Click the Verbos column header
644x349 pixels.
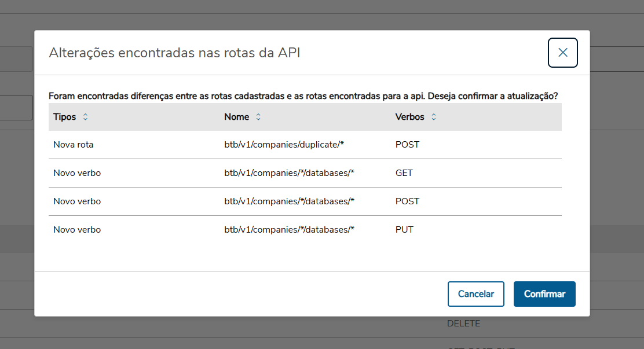click(409, 117)
